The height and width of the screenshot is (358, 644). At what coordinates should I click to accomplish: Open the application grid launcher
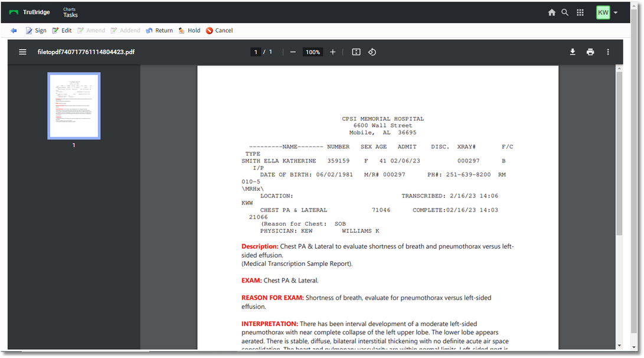580,12
